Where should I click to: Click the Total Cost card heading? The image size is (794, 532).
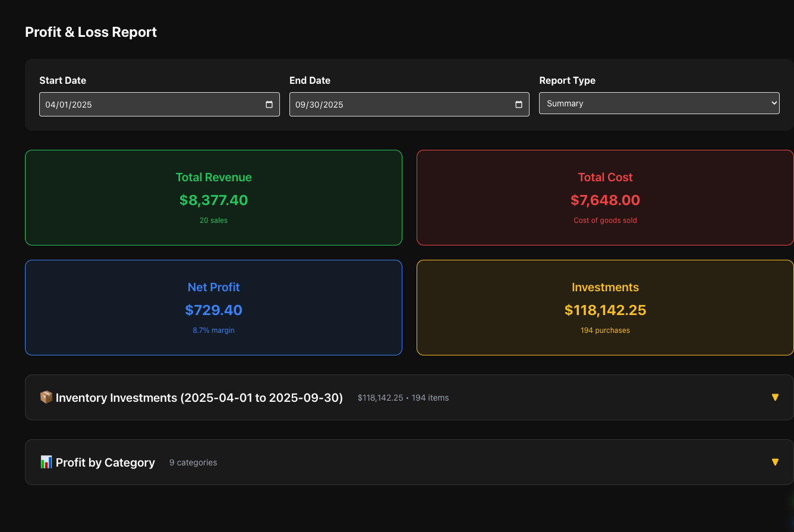pyautogui.click(x=605, y=177)
